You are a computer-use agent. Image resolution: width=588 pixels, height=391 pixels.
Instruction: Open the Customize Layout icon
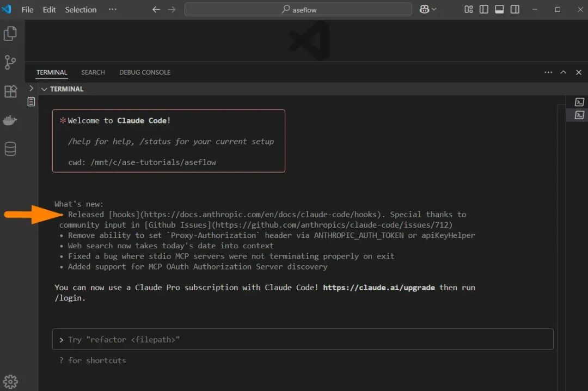(x=468, y=9)
